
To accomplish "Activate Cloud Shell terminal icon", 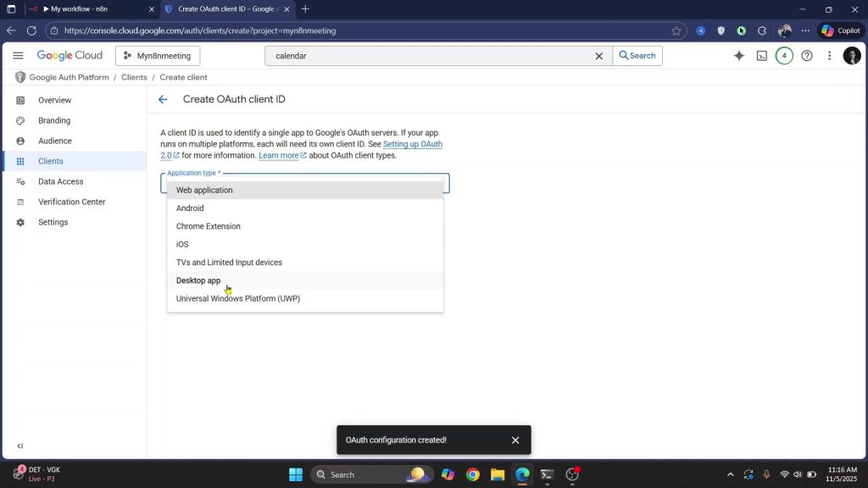I will [x=761, y=56].
